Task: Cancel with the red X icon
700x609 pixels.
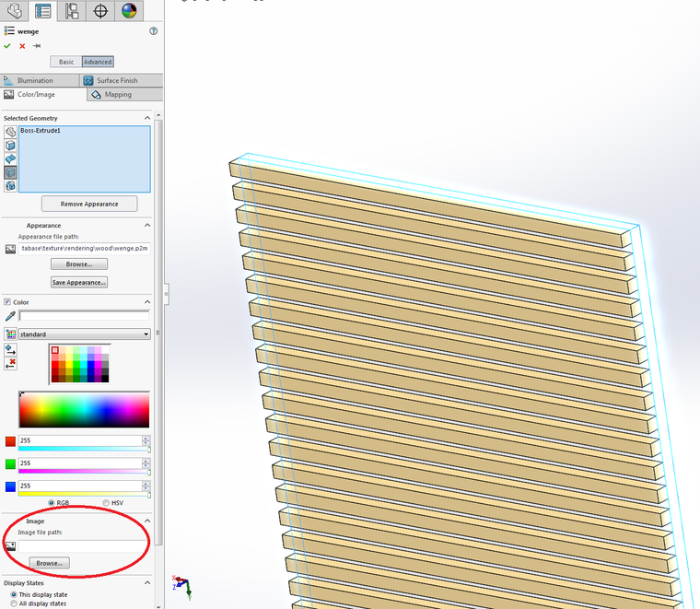Action: point(22,46)
